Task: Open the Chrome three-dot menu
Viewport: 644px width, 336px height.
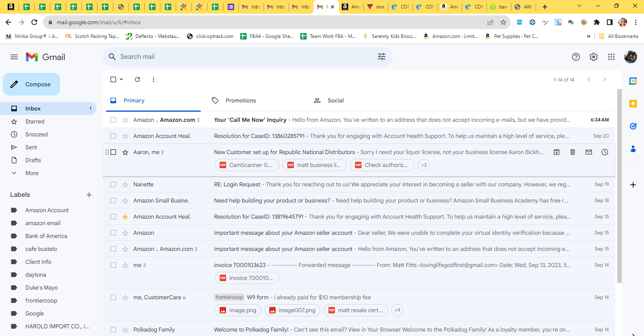Action: tap(636, 22)
